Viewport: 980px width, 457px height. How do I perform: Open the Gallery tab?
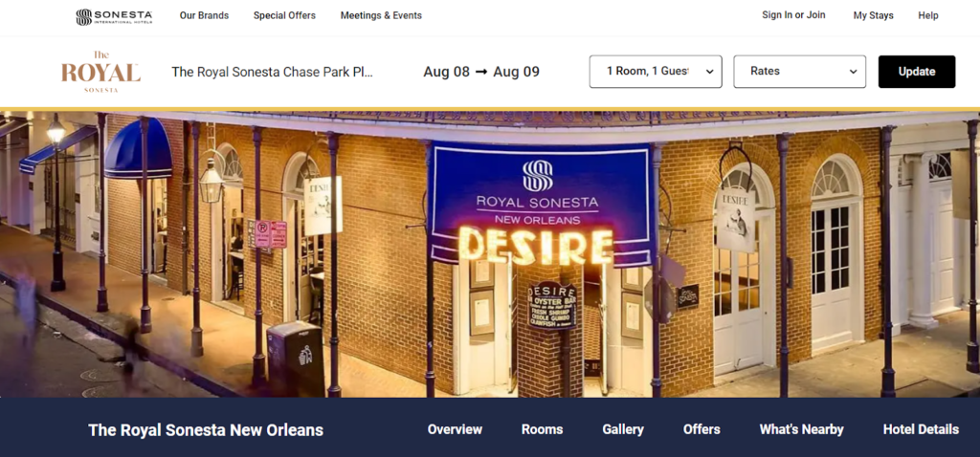[623, 429]
